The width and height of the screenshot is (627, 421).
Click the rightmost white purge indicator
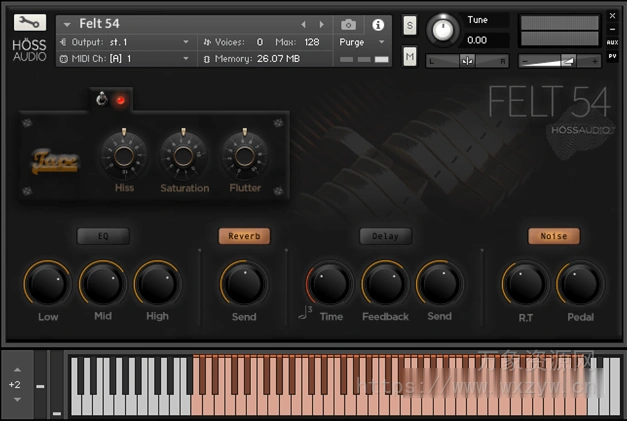click(x=381, y=59)
